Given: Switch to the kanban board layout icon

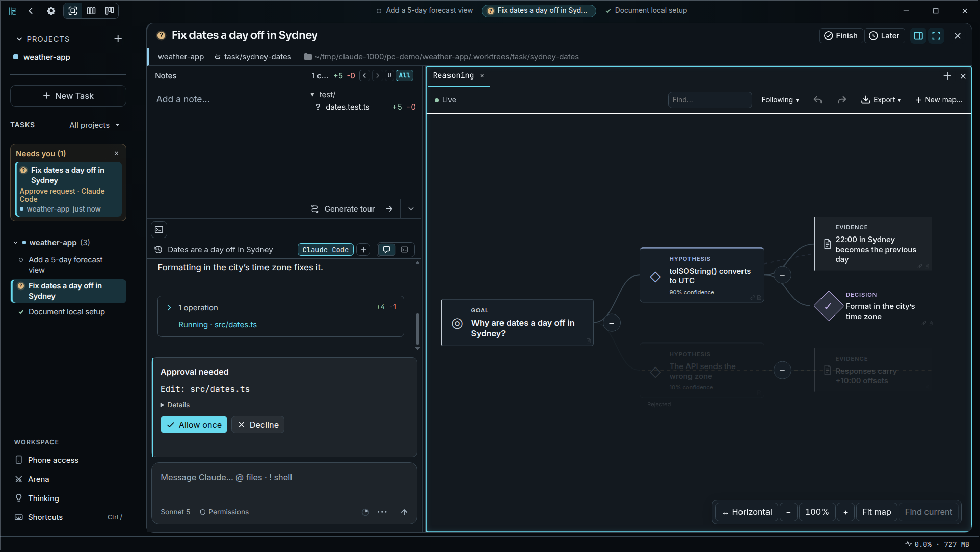Looking at the screenshot, I should 110,11.
